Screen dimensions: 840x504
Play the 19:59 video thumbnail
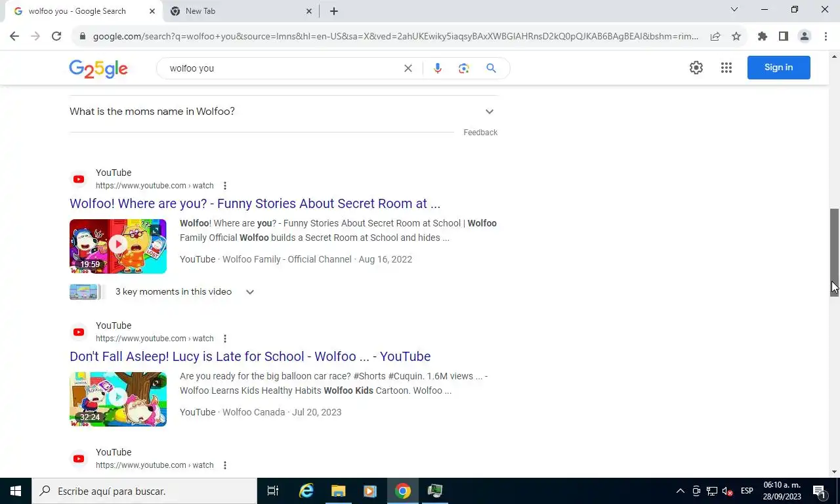(x=118, y=246)
